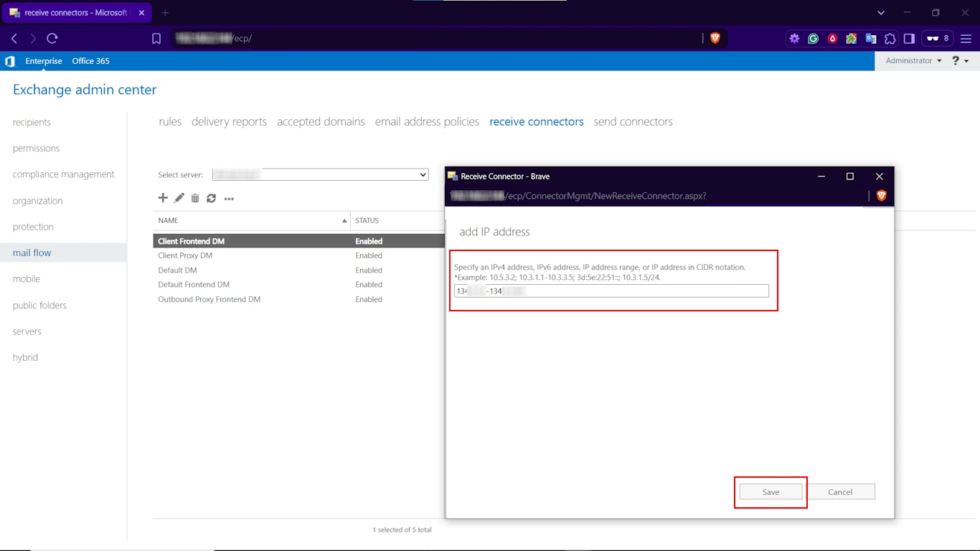980x551 pixels.
Task: Click Cancel in the add IP address dialog
Action: click(840, 491)
